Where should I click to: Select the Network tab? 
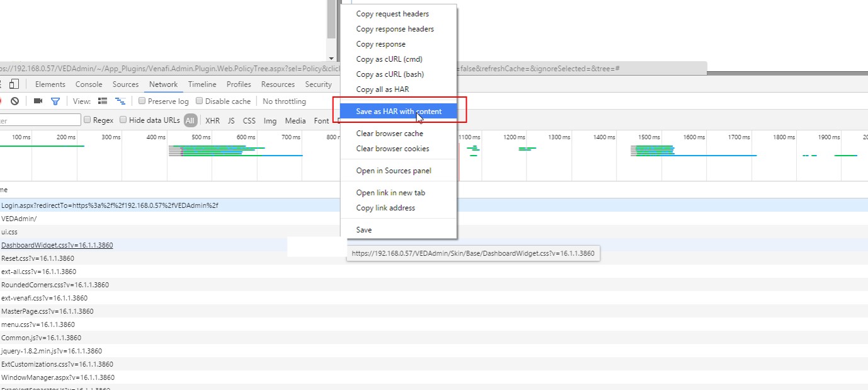(x=163, y=84)
